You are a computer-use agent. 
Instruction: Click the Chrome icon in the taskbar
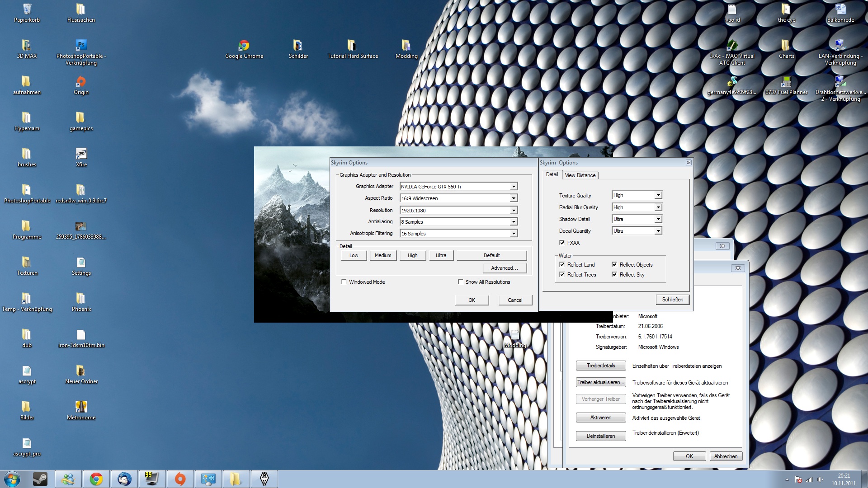pos(96,479)
